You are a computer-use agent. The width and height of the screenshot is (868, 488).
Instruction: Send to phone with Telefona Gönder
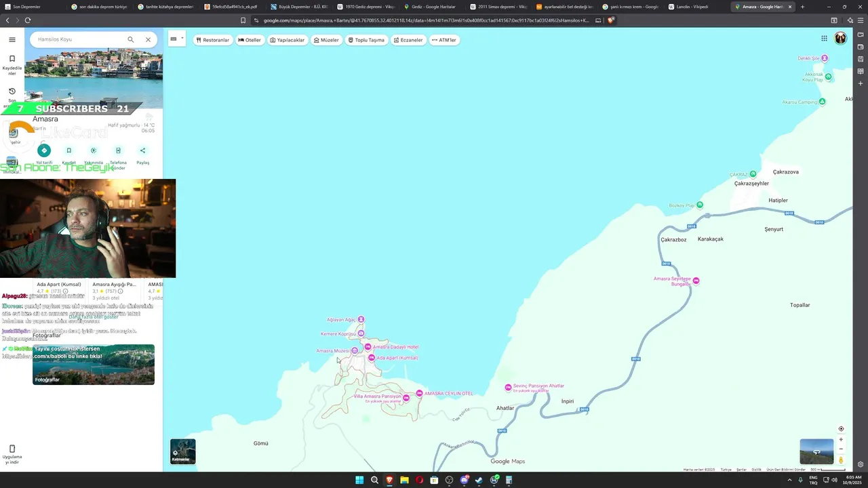click(x=118, y=150)
